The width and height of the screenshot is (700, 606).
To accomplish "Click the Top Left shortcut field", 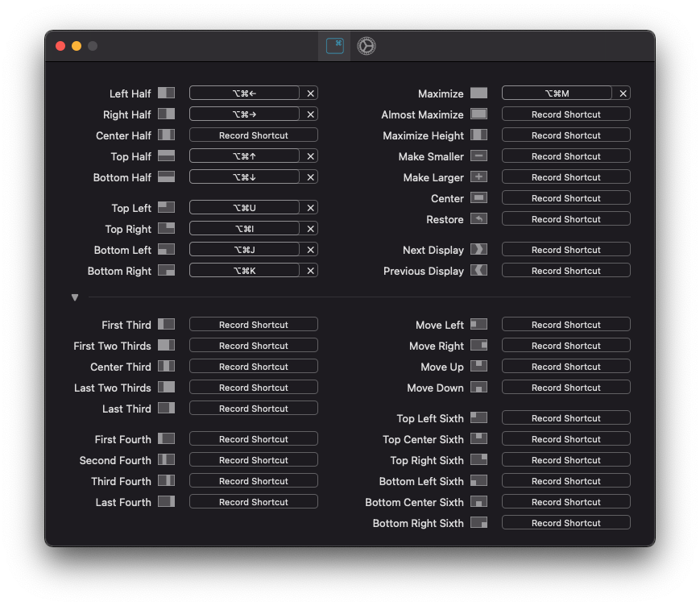I will pyautogui.click(x=244, y=208).
